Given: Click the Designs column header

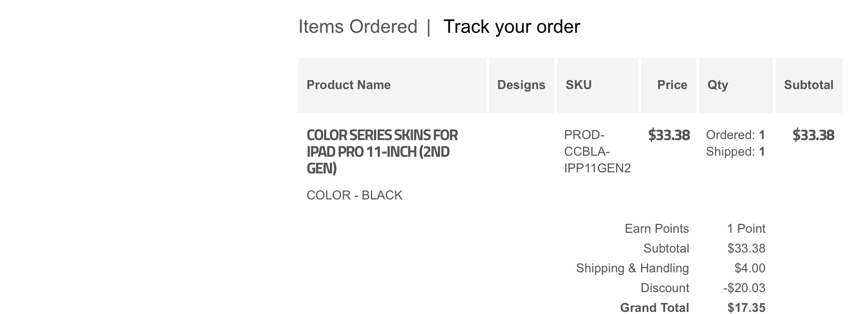Looking at the screenshot, I should coord(521,85).
